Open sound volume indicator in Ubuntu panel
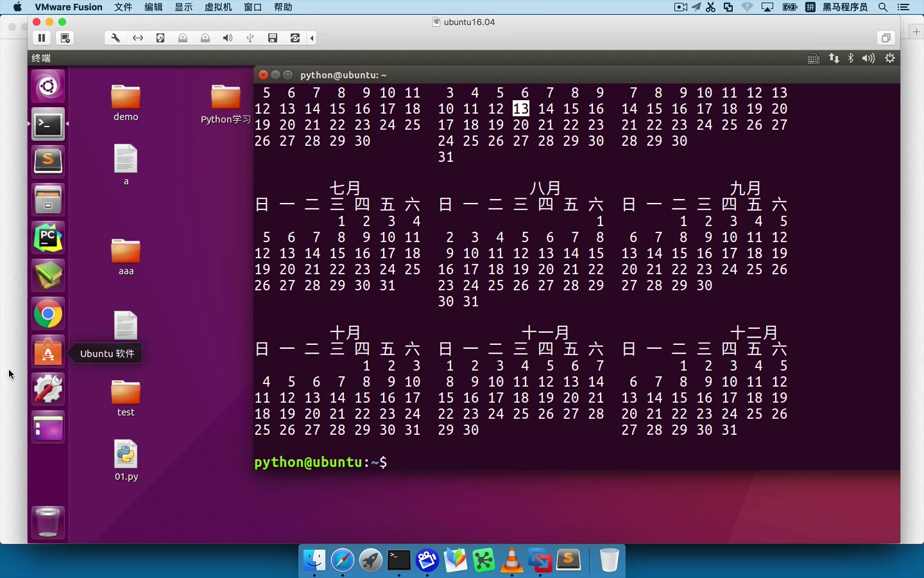Image resolution: width=924 pixels, height=578 pixels. (869, 58)
